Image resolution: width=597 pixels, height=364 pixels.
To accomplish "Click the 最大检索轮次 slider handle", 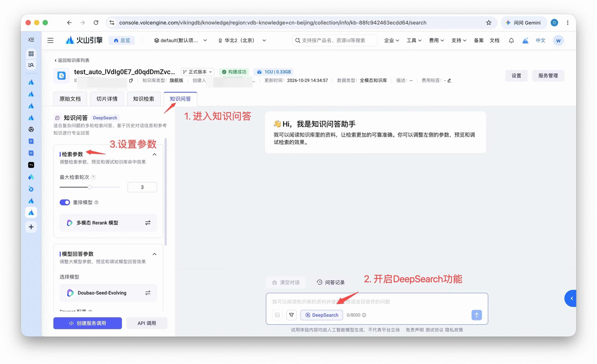I will point(90,187).
